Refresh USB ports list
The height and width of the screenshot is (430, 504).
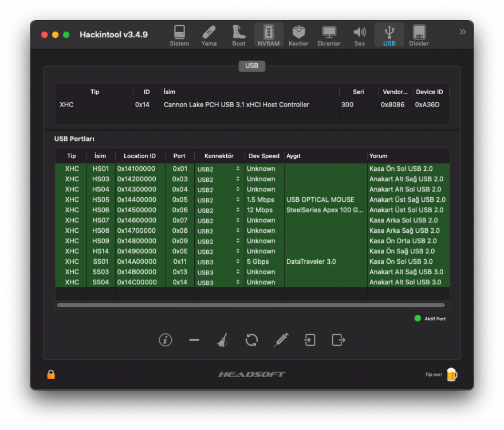pyautogui.click(x=251, y=340)
